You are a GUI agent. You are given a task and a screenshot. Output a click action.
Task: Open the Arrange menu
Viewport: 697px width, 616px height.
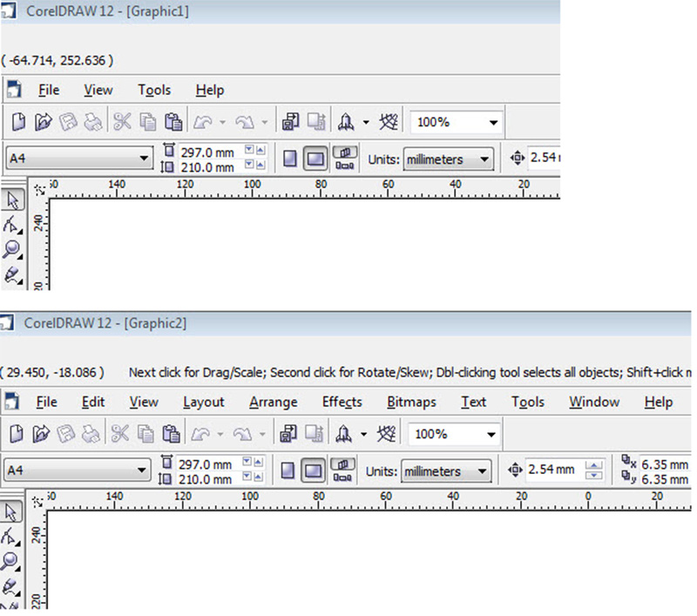pos(273,402)
